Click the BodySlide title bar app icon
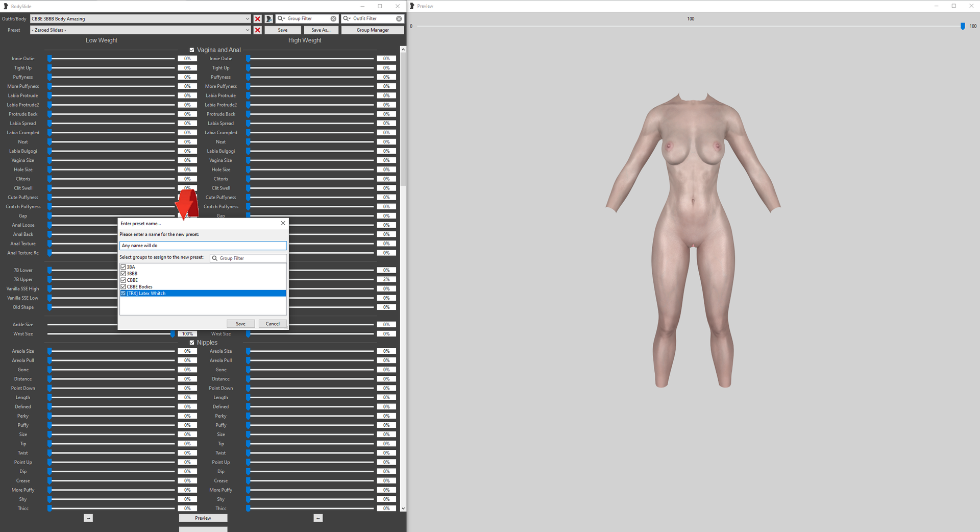Screen dimensions: 980x532 (x=6, y=6)
